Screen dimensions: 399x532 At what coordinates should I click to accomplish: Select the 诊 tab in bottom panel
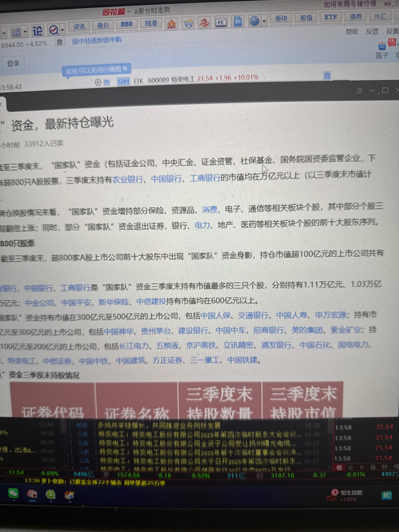tap(351, 467)
